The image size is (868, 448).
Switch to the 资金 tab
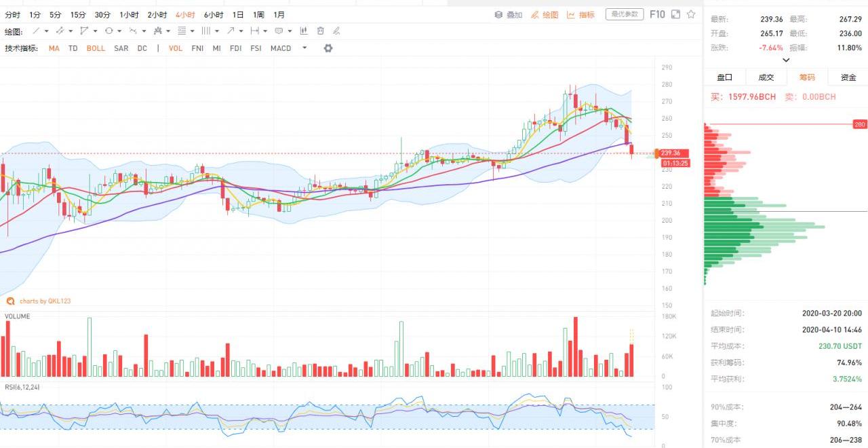point(848,77)
